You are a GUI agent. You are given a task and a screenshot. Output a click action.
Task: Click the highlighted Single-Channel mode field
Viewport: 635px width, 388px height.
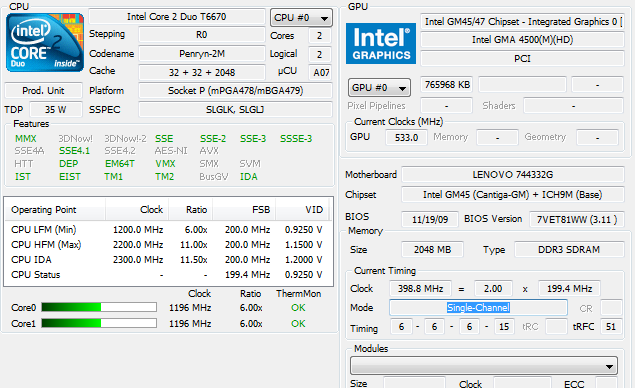point(478,308)
